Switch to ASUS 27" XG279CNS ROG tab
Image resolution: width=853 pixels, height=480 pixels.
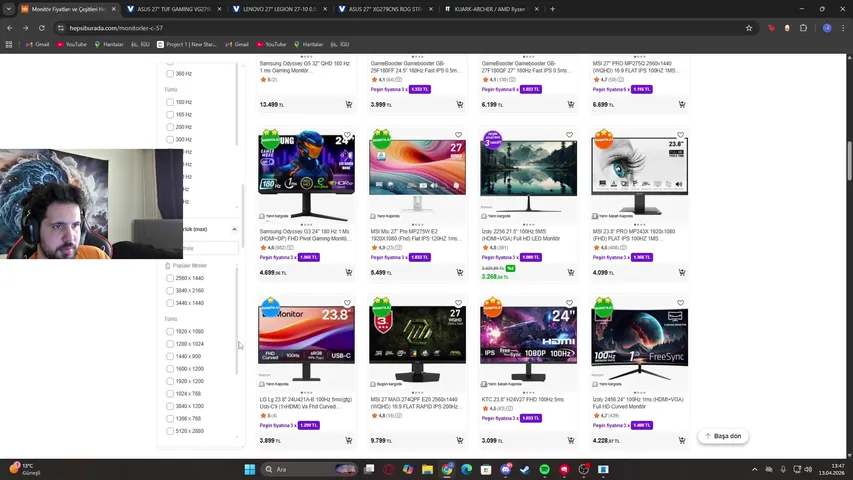coord(385,9)
